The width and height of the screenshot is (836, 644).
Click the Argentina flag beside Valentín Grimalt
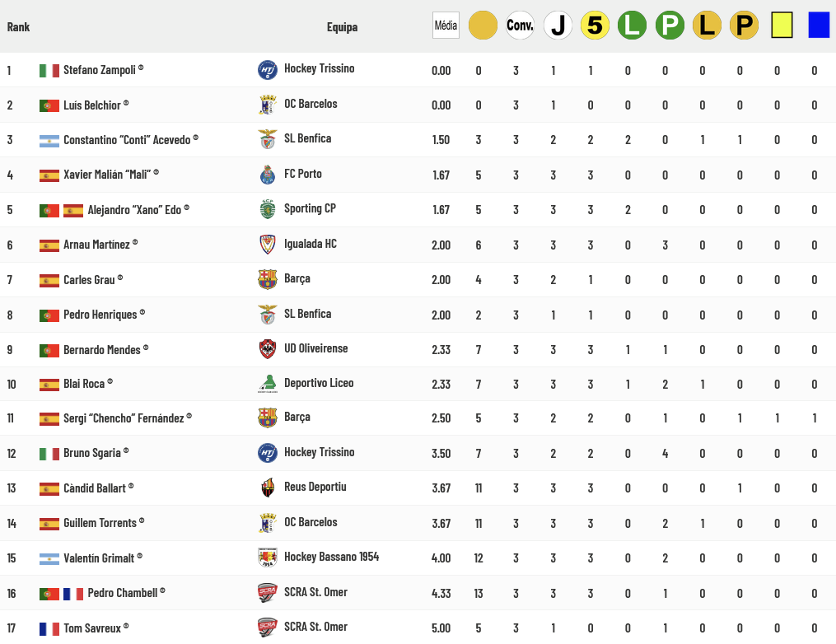(49, 559)
